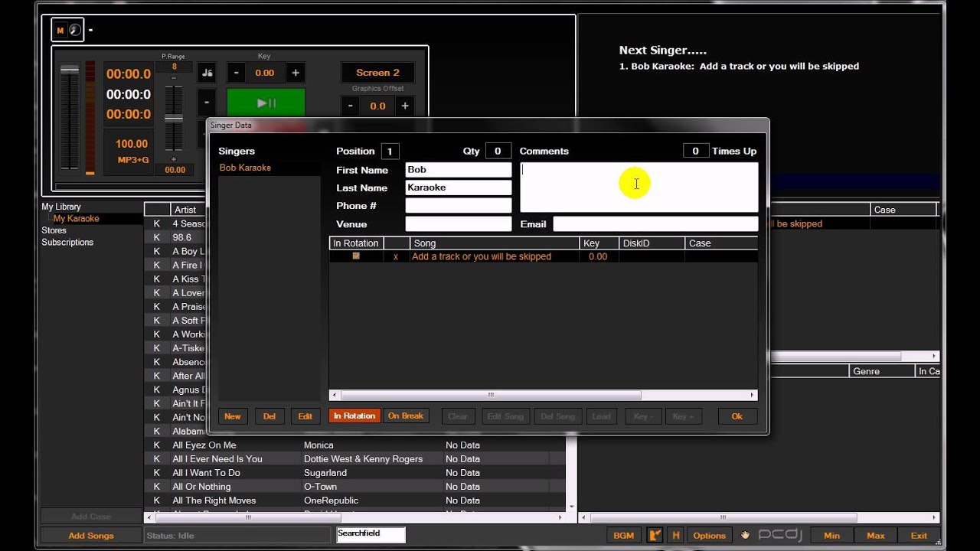This screenshot has width=980, height=551.
Task: Select Stores in the library tree
Action: tap(54, 230)
